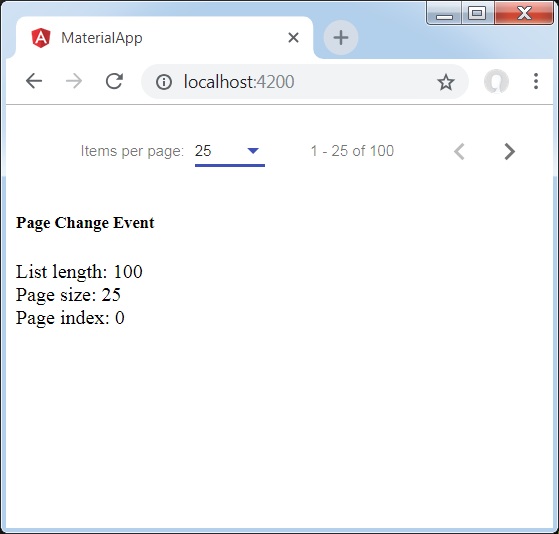Maximize the browser window
This screenshot has width=559, height=534.
coord(477,13)
